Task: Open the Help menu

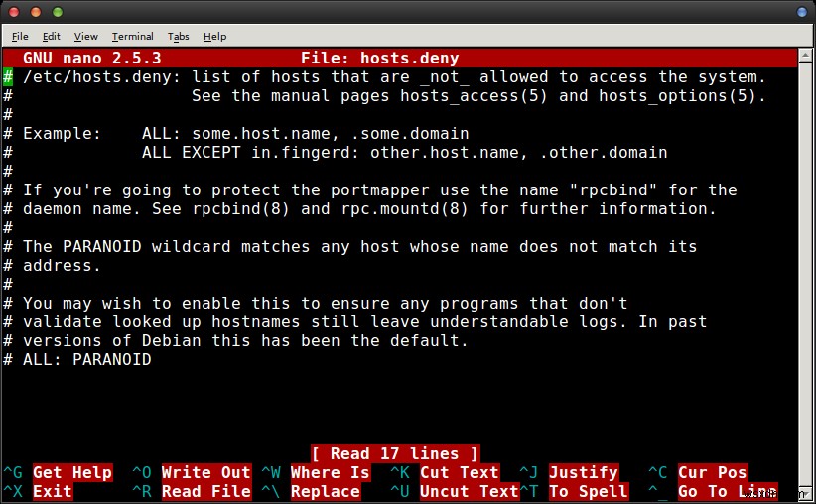Action: click(x=214, y=37)
